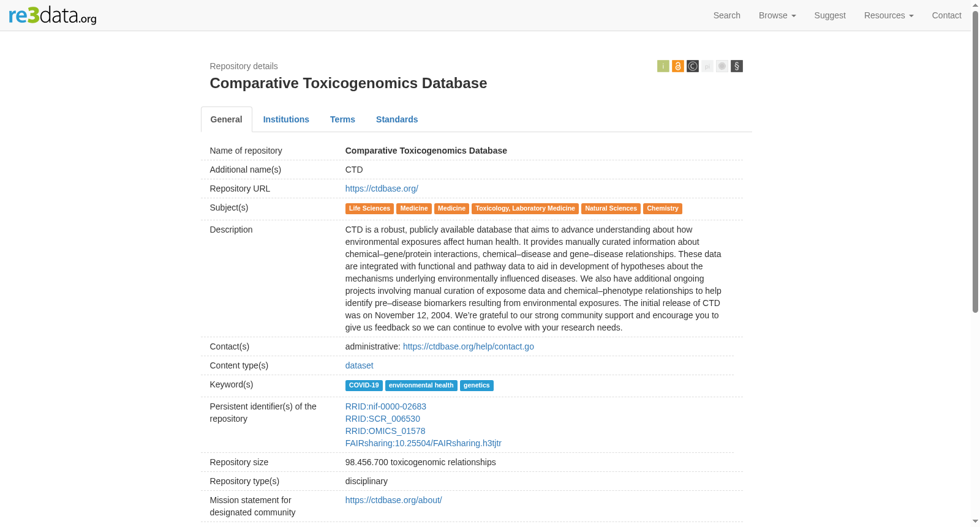Image resolution: width=980 pixels, height=527 pixels.
Task: Click the 'Subject(s)' row label
Action: click(x=229, y=207)
